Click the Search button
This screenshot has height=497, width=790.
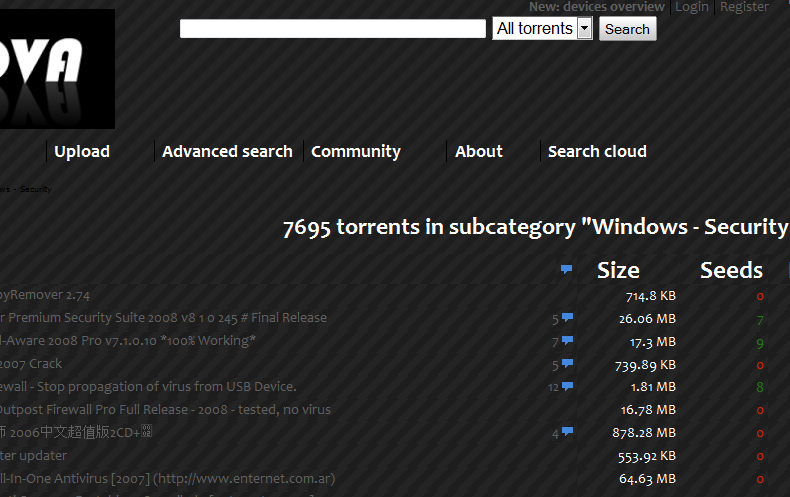point(627,29)
